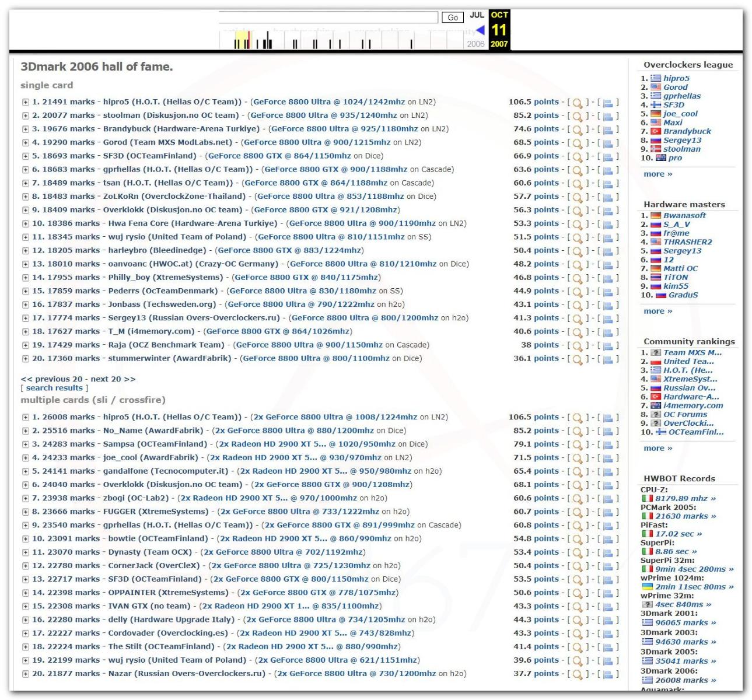Image resolution: width=752 pixels, height=700 pixels.
Task: Expand the 18386 marks Hwa Fena Core row
Action: point(26,223)
